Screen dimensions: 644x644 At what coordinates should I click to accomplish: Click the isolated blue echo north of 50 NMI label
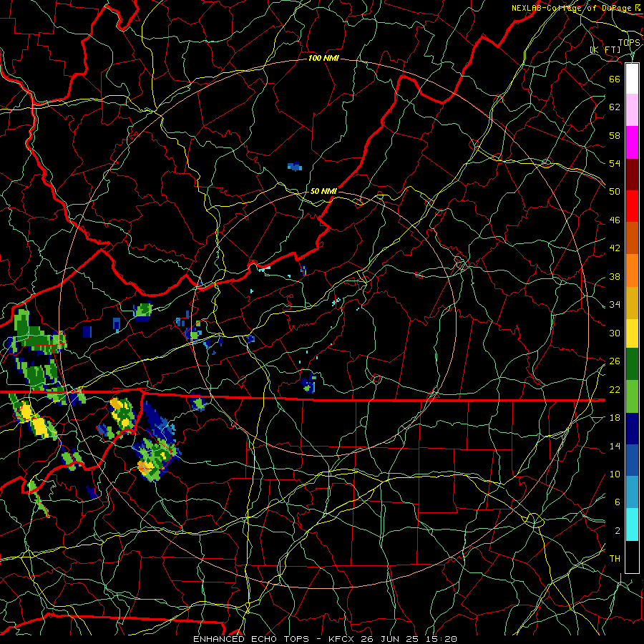click(295, 166)
